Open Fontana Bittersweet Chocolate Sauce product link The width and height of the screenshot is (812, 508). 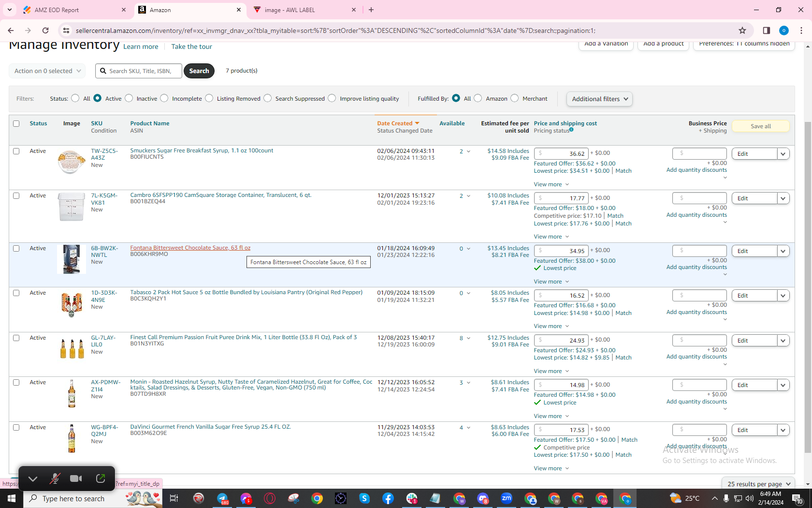click(190, 248)
